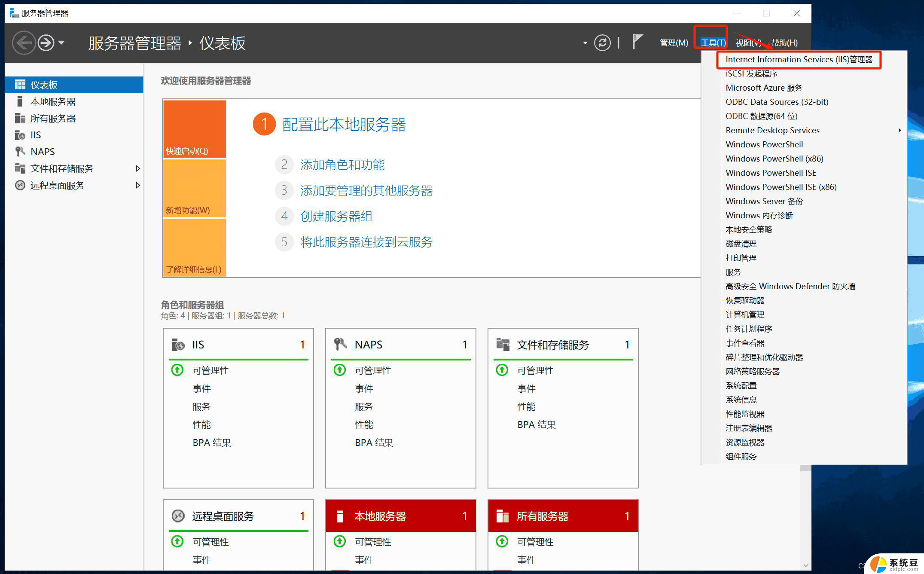This screenshot has width=924, height=574.
Task: Click the 本地服务器 sidebar icon
Action: (20, 101)
